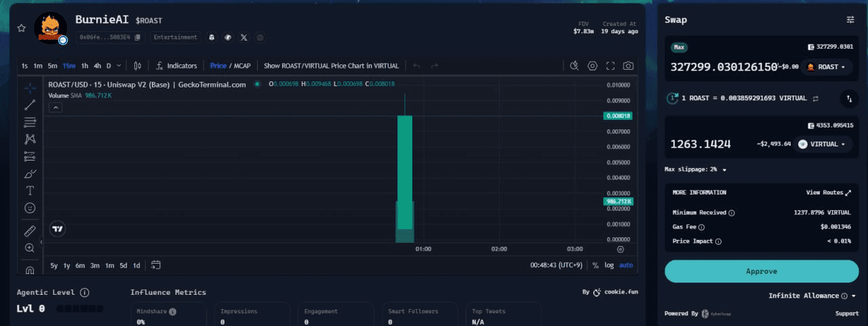Open the greyed-out round icon after the X icon
Screen dimensions: 868x326
pyautogui.click(x=260, y=37)
